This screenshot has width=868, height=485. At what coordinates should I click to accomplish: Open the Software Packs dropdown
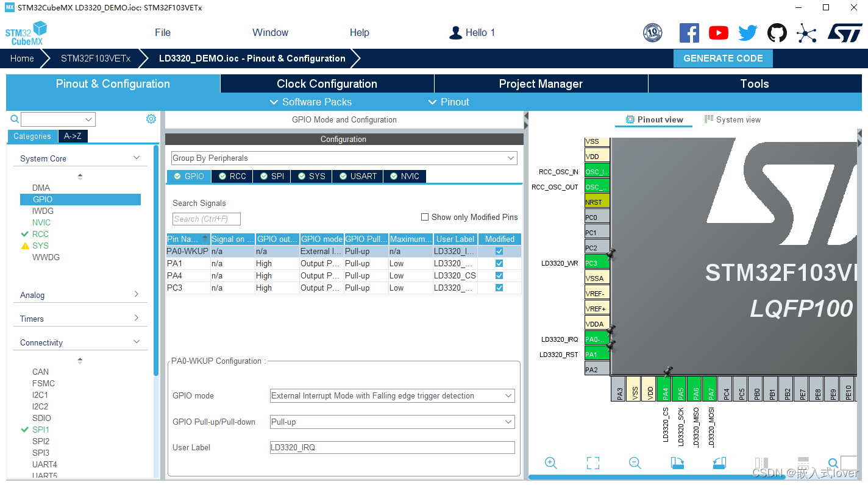coord(311,102)
